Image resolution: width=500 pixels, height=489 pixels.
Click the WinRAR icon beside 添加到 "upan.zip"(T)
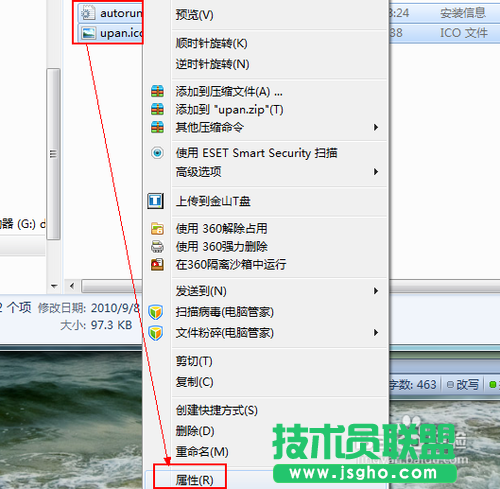(157, 109)
